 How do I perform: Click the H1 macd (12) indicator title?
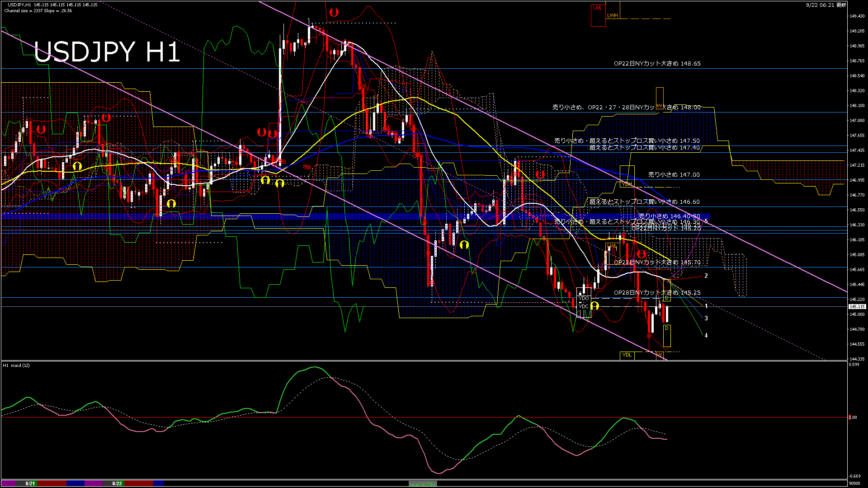coord(16,365)
